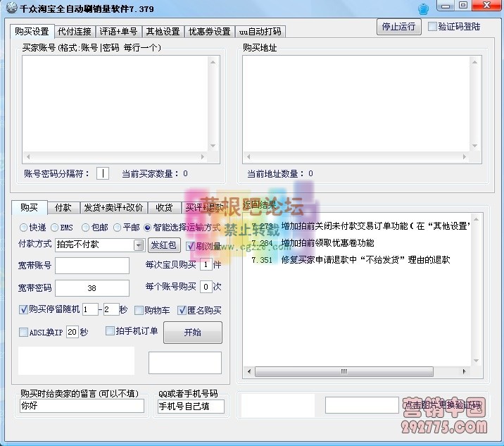Enable the 拍手机订单 checkbox
Image resolution: width=504 pixels, height=446 pixels.
click(x=110, y=330)
